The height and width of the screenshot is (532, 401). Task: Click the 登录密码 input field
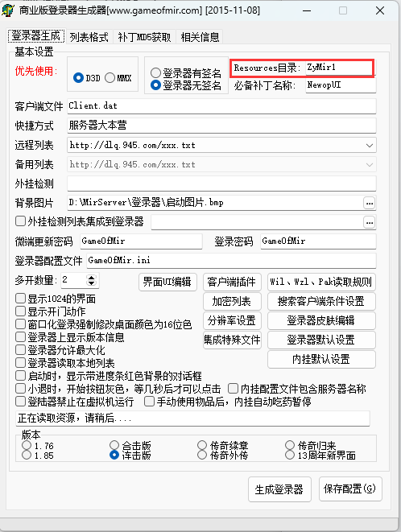pos(318,241)
